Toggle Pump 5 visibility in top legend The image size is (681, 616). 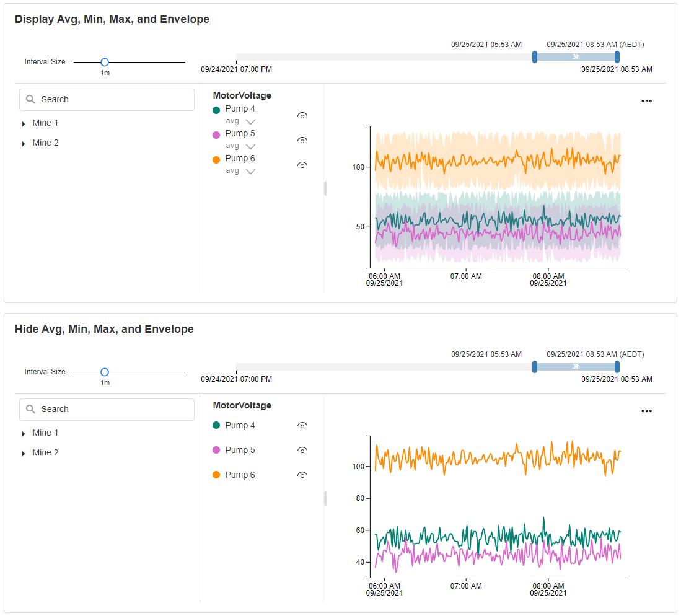[302, 140]
